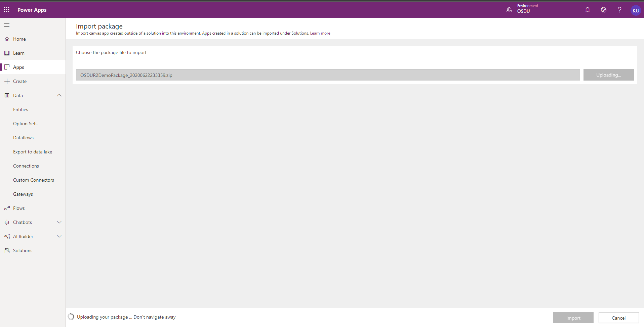This screenshot has height=327, width=644.
Task: Click the Learn more link
Action: pyautogui.click(x=320, y=33)
